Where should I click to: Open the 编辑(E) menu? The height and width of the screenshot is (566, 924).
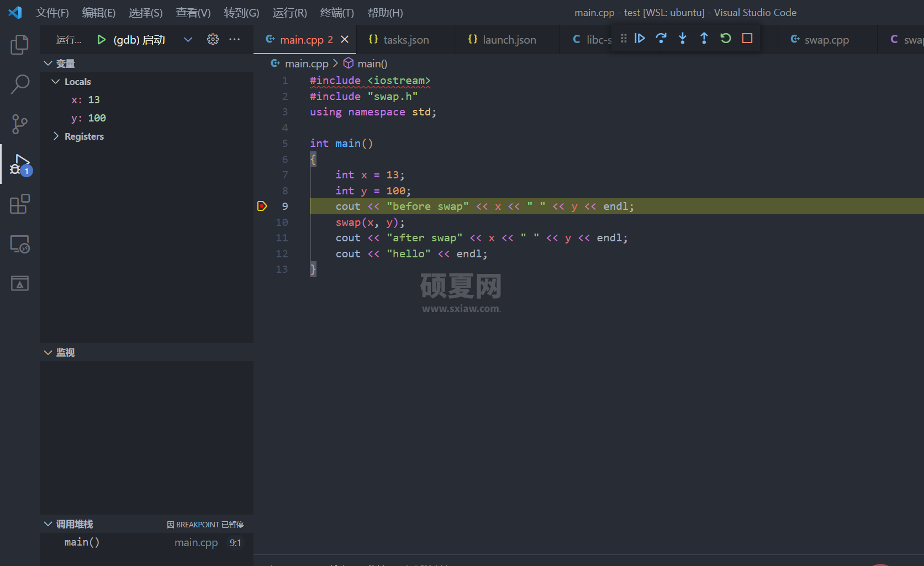point(99,13)
